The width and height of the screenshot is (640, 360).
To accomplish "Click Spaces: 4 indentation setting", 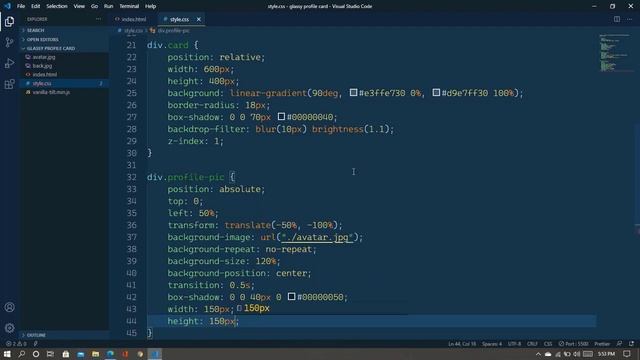I will [x=492, y=344].
